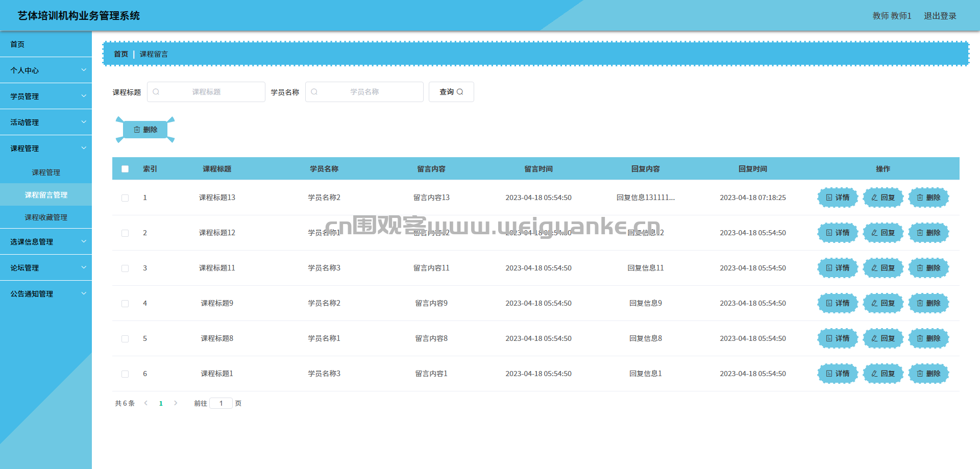This screenshot has height=469, width=980.
Task: Expand the 选课信息管理 sidebar menu
Action: [x=46, y=242]
